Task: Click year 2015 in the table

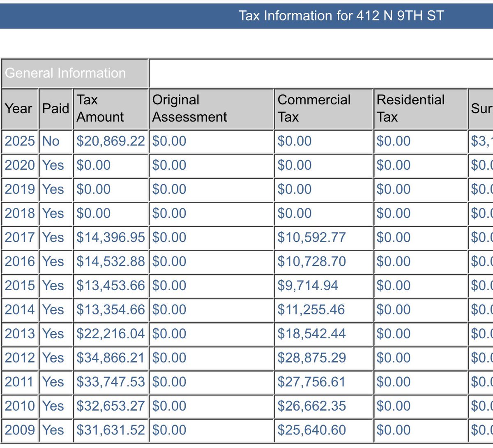Action: [x=20, y=285]
